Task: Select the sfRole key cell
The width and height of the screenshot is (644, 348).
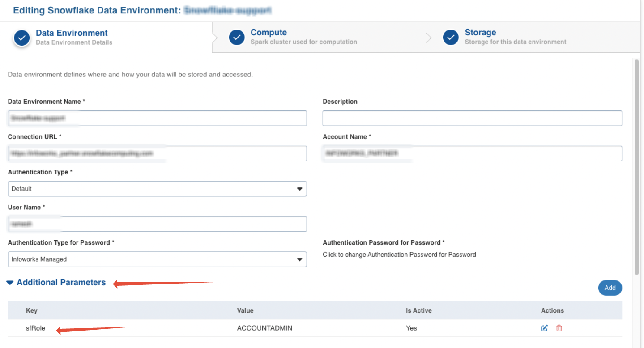Action: click(x=35, y=328)
